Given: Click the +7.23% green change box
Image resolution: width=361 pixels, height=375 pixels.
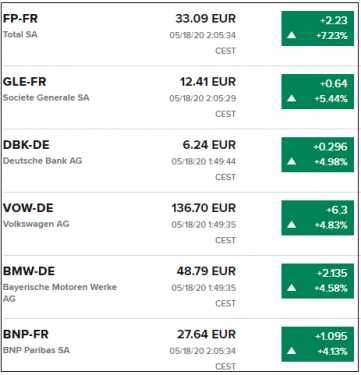Looking at the screenshot, I should pyautogui.click(x=317, y=28).
